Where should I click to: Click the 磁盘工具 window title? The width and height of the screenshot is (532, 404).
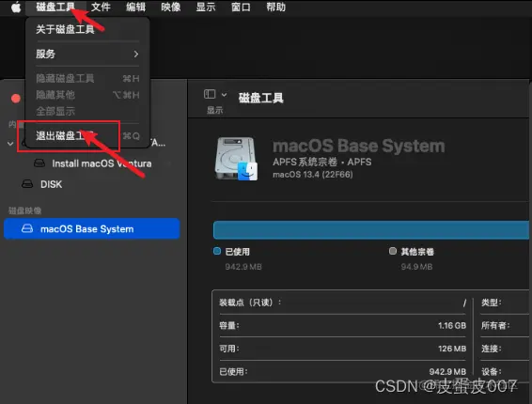coord(261,98)
